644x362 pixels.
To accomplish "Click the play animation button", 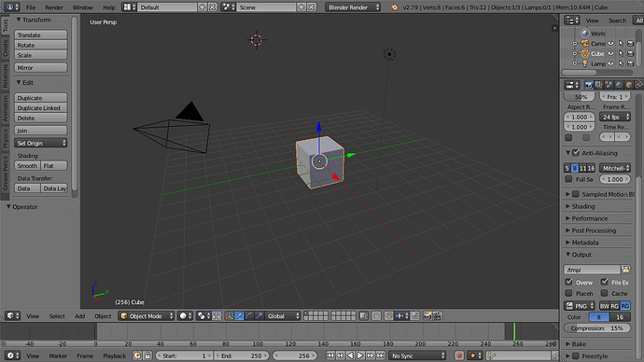I will pos(360,355).
